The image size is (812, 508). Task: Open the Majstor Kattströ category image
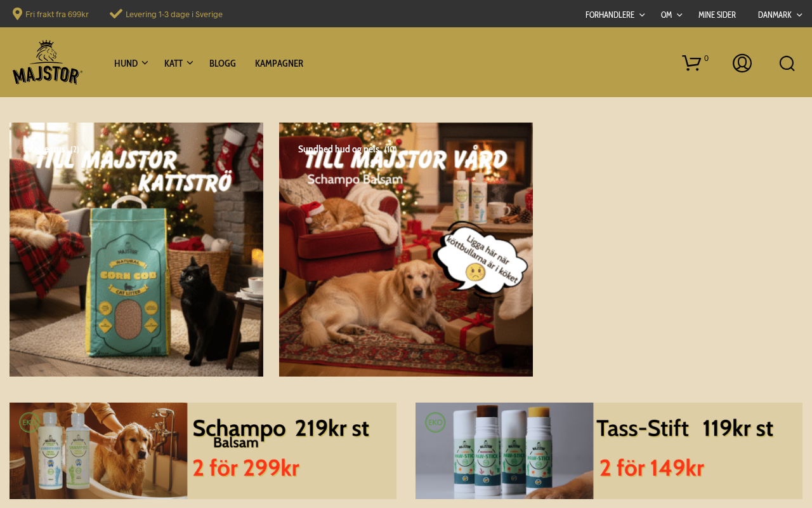tap(136, 250)
